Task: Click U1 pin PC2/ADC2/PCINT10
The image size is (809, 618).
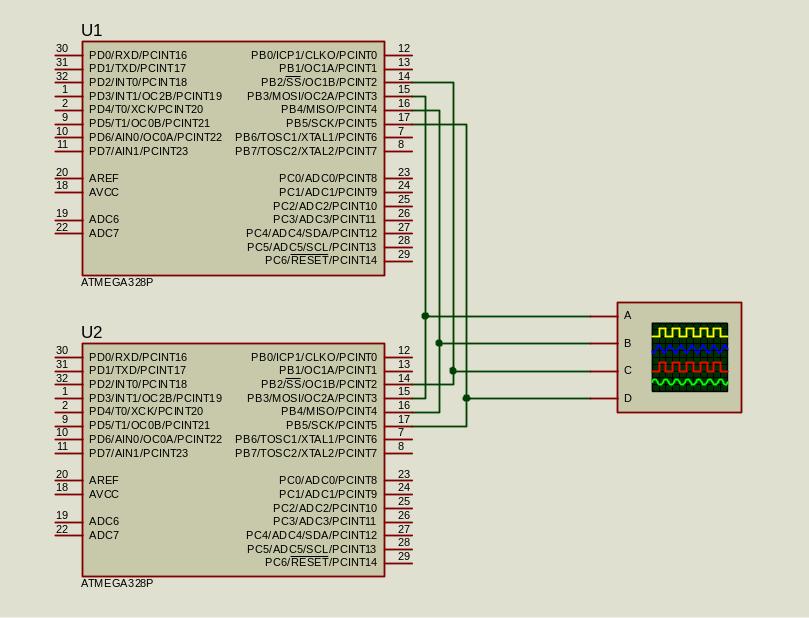Action: (x=325, y=206)
